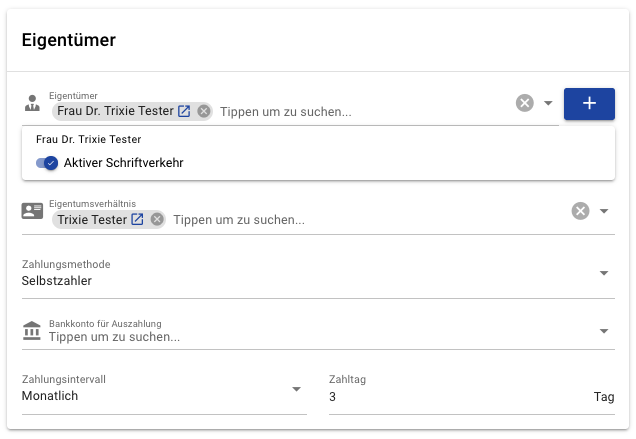Screen dimensions: 636x439
Task: Expand Bankkonto für Auszahlung dropdown
Action: (x=604, y=331)
